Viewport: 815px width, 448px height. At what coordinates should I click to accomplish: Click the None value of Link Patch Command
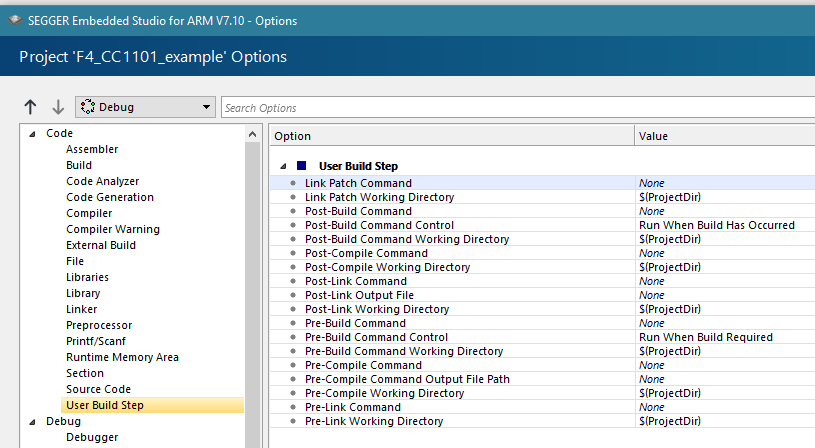652,183
